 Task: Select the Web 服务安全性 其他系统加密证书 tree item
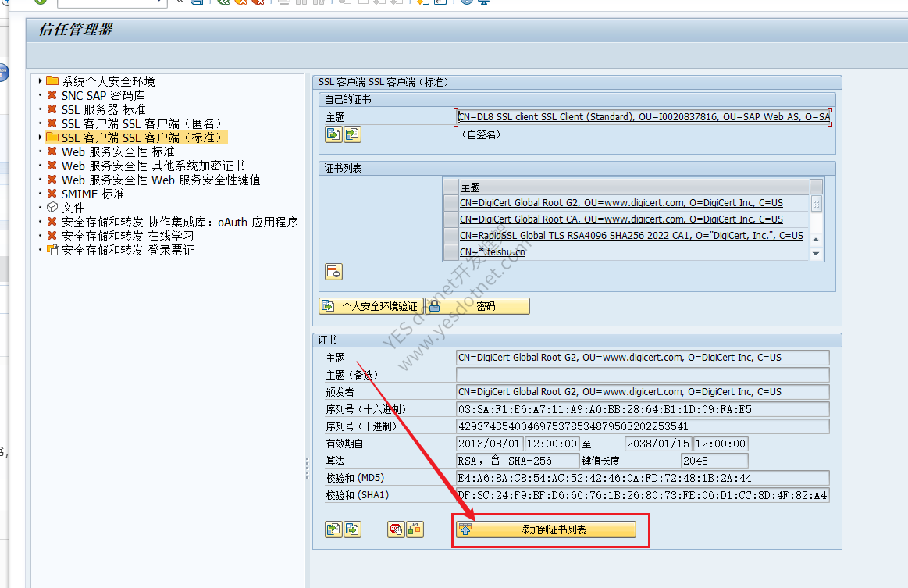coord(154,166)
